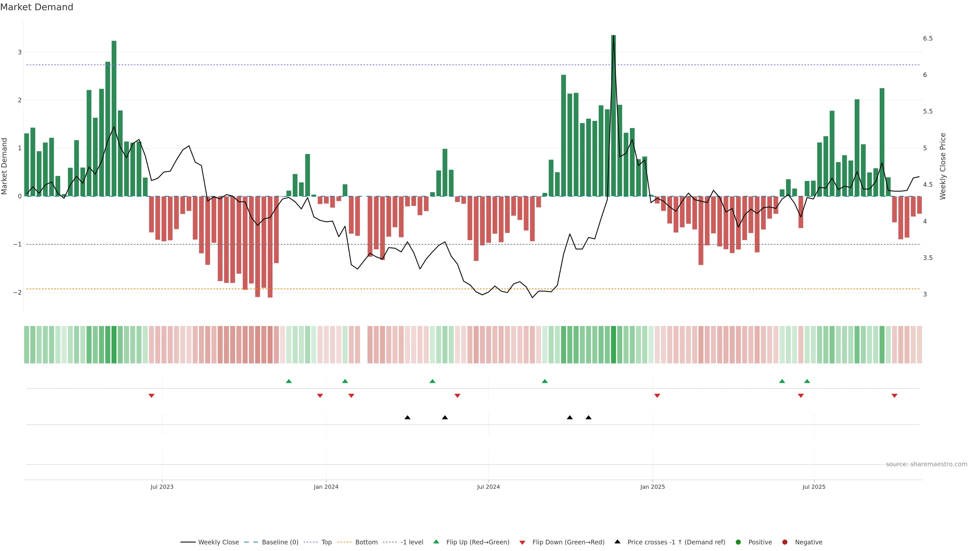The image size is (980, 551).
Task: Click the rightmost red Flip Down marker
Action: coord(895,396)
